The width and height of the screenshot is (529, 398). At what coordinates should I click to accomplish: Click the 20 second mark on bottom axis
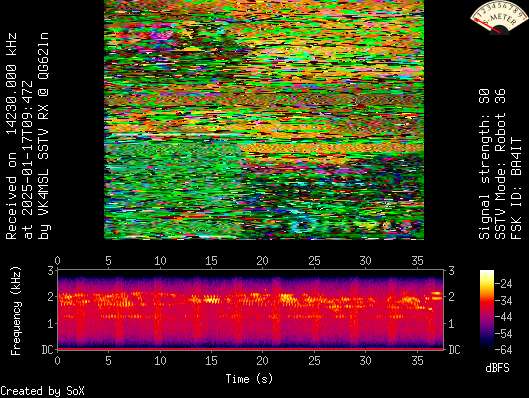tap(262, 361)
